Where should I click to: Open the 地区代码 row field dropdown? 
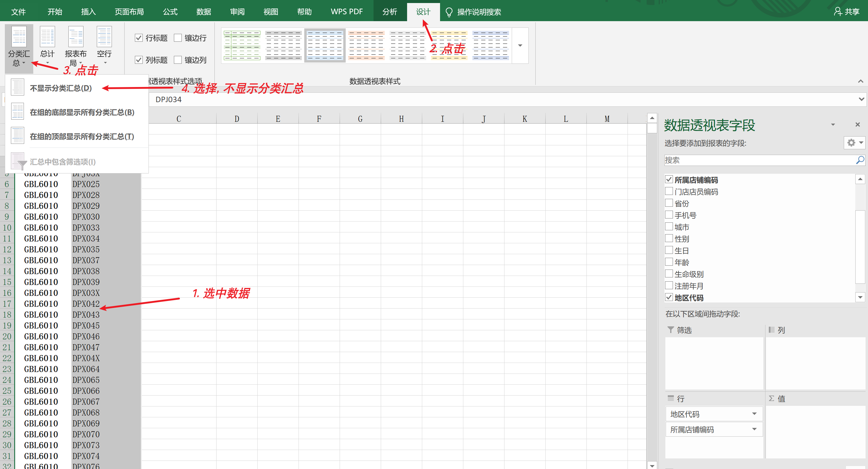[x=754, y=414]
